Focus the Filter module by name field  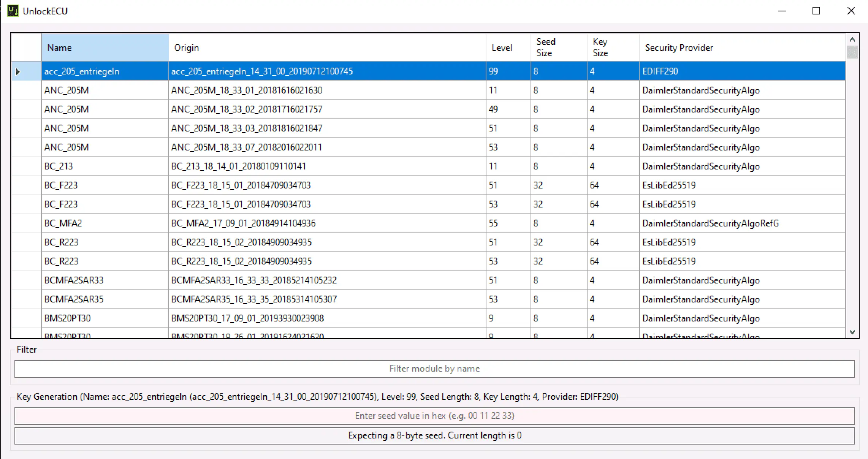click(x=434, y=369)
